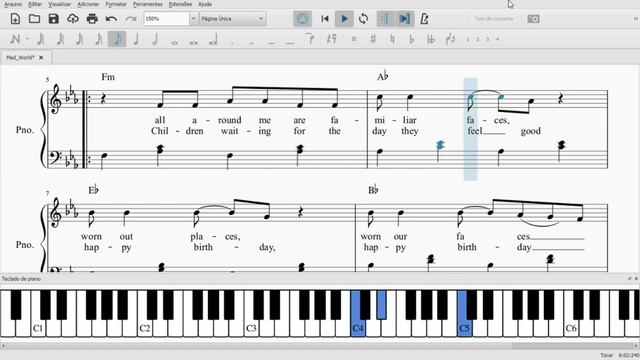Rewind playback to start

click(x=325, y=19)
